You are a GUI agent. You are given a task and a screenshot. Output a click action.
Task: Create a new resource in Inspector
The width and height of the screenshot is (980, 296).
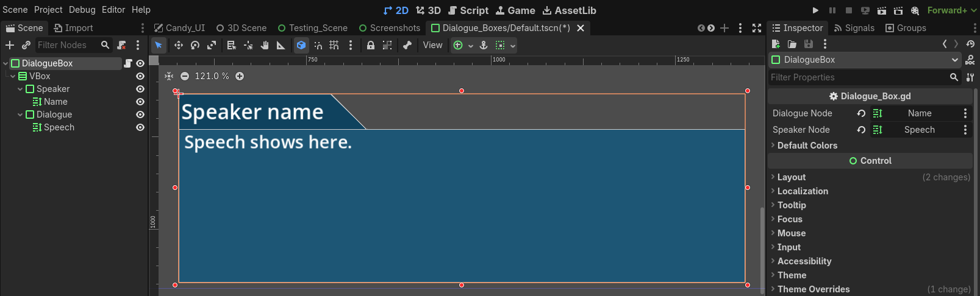coord(776,44)
